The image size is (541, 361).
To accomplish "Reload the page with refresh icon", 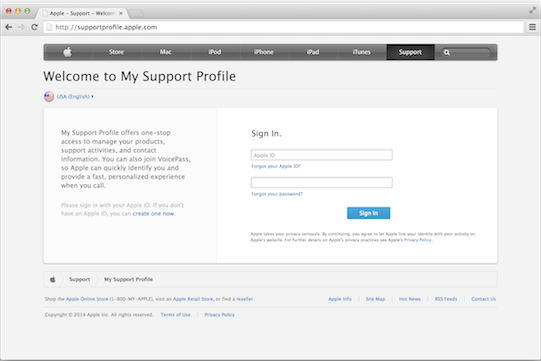I will tap(34, 27).
